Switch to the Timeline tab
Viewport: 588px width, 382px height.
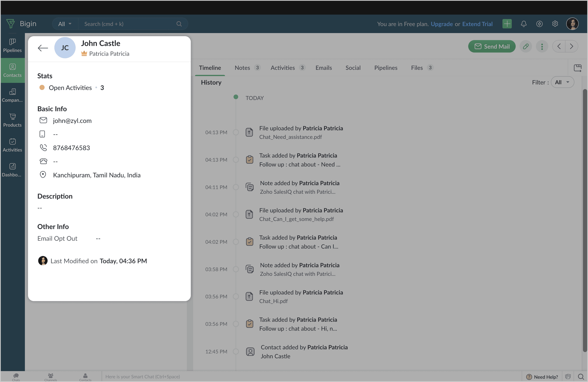click(x=210, y=68)
